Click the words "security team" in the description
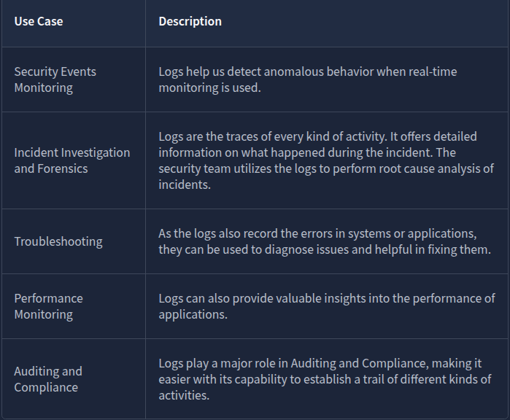510x420 pixels. point(194,168)
